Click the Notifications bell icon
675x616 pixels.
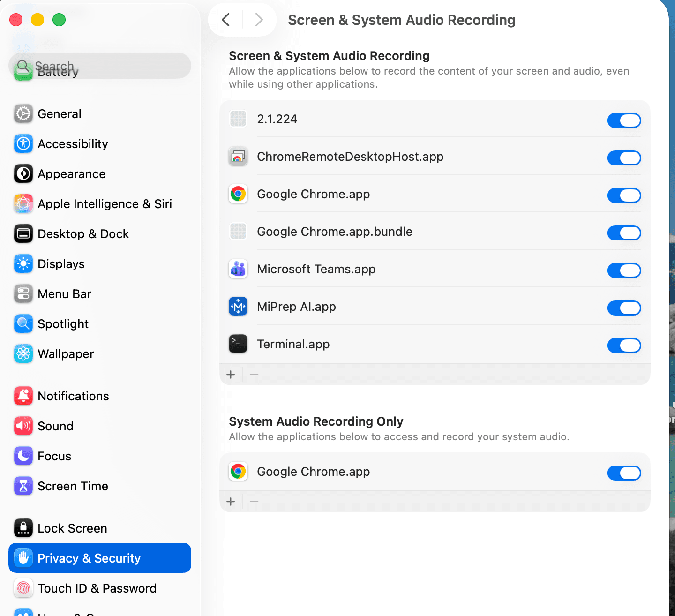click(23, 396)
